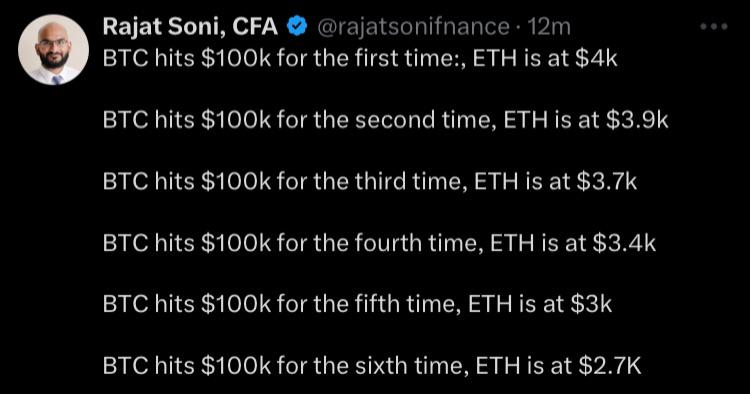Open the three-dot more options menu
750x394 pixels.
click(x=714, y=27)
